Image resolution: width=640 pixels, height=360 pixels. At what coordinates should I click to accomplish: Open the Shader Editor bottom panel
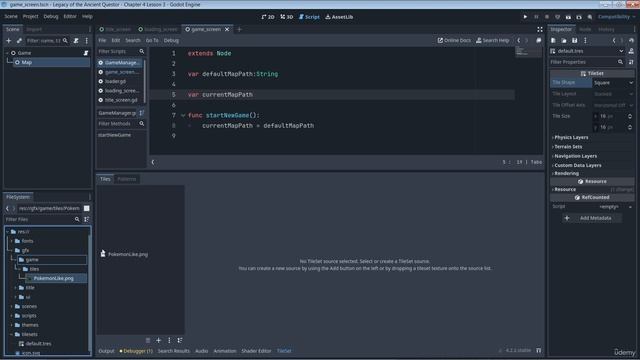click(256, 351)
